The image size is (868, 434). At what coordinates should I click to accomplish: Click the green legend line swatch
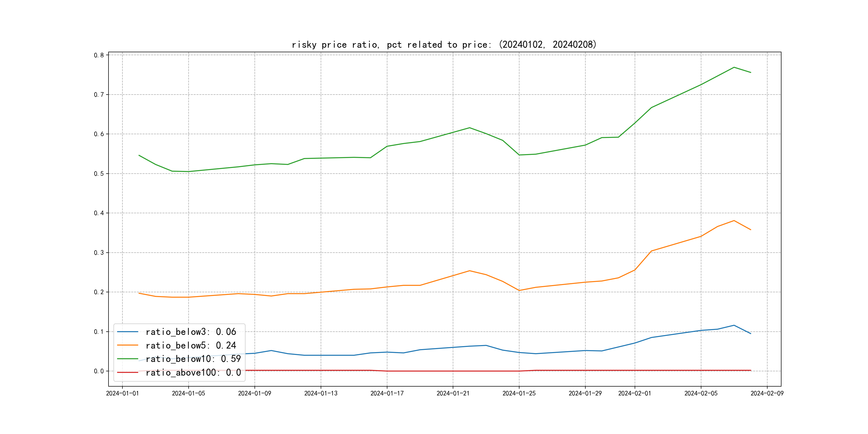pos(128,359)
